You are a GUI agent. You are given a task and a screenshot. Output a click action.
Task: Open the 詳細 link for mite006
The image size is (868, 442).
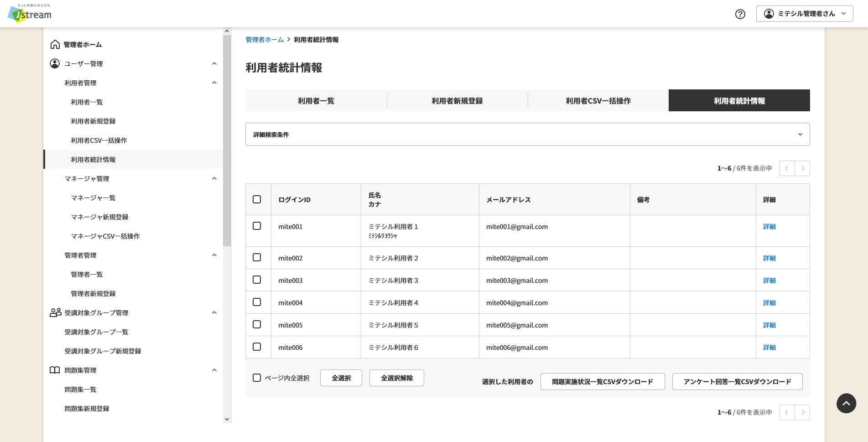click(x=769, y=347)
